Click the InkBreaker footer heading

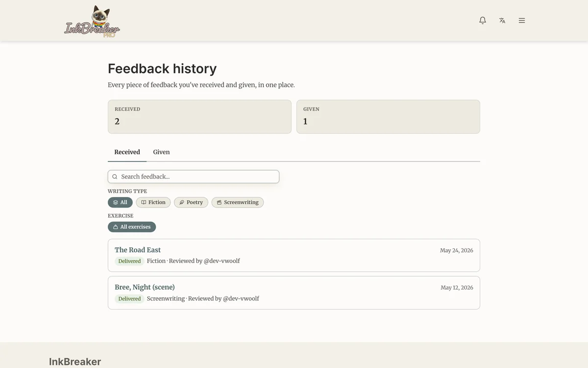(75, 362)
